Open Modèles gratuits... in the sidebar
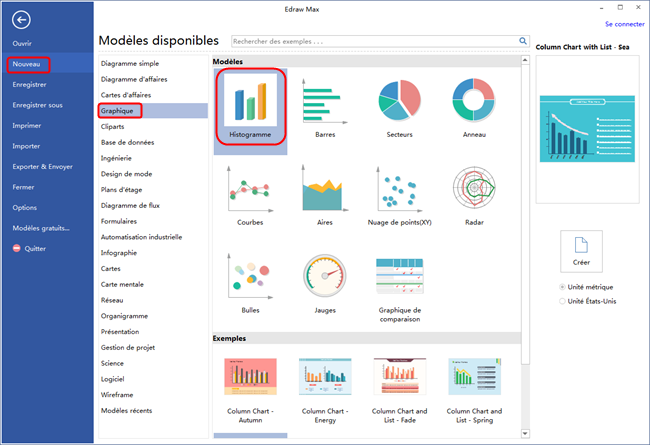This screenshot has width=650, height=445. [x=41, y=229]
